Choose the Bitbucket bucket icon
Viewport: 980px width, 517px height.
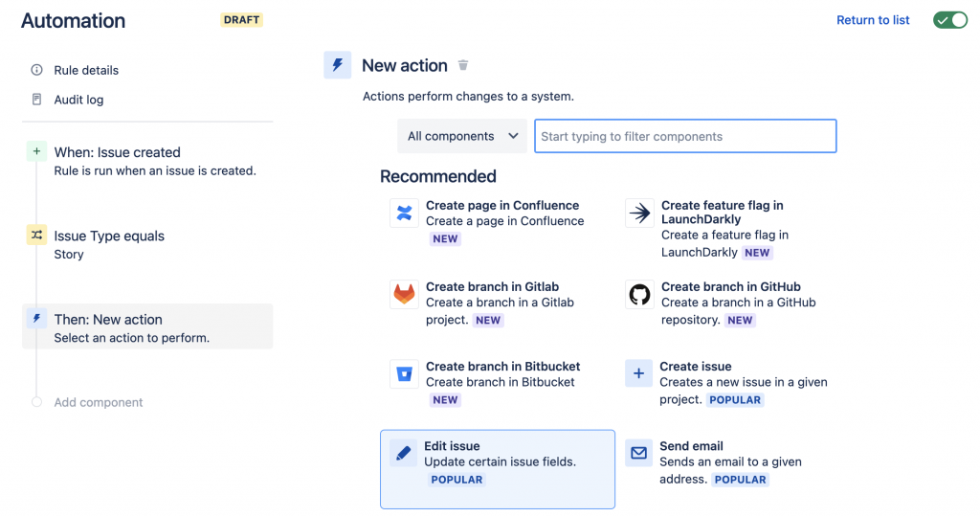[404, 373]
